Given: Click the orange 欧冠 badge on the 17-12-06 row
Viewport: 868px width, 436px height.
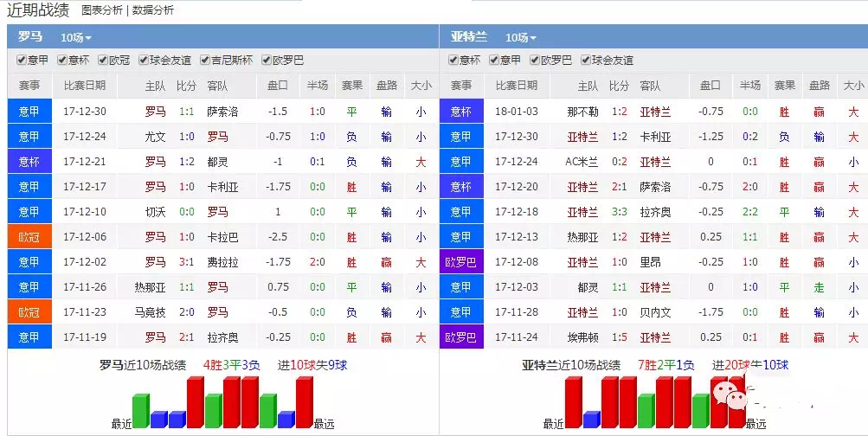Looking at the screenshot, I should pyautogui.click(x=29, y=236).
